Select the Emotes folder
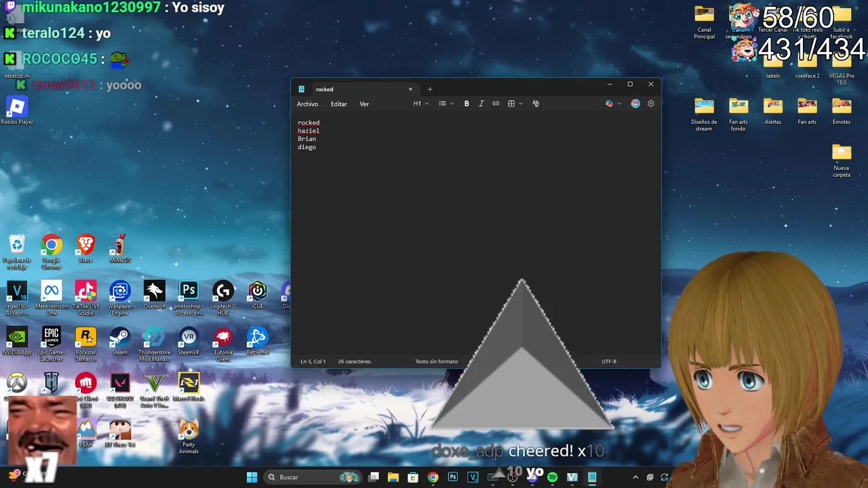868x488 pixels. 842,110
